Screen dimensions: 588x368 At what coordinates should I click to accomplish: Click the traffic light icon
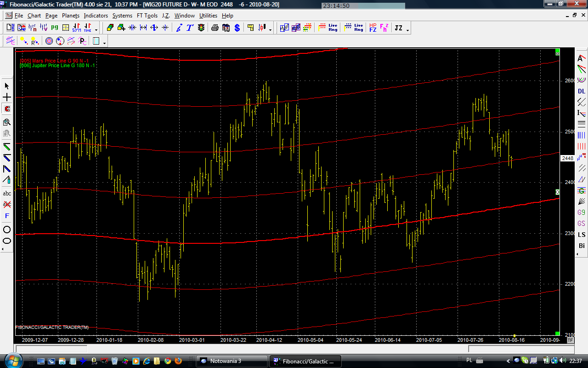(201, 28)
